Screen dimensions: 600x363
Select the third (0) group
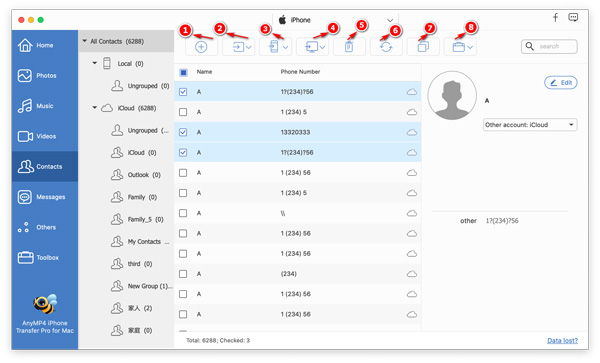(x=132, y=264)
